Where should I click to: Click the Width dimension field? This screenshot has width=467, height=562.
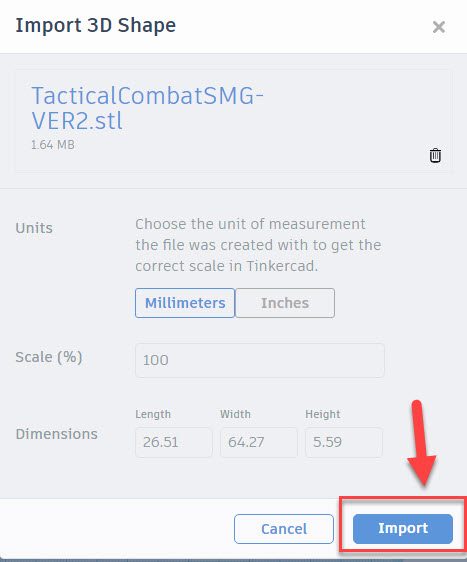(x=259, y=442)
